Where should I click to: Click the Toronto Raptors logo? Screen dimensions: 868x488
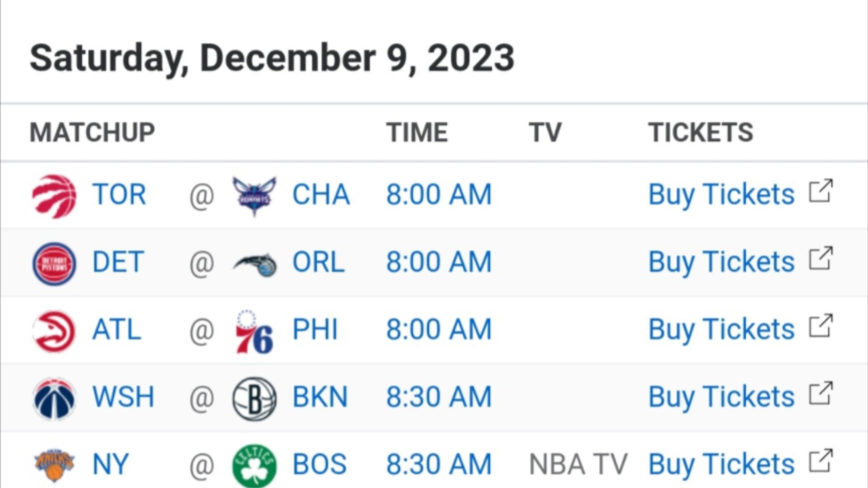pyautogui.click(x=54, y=196)
